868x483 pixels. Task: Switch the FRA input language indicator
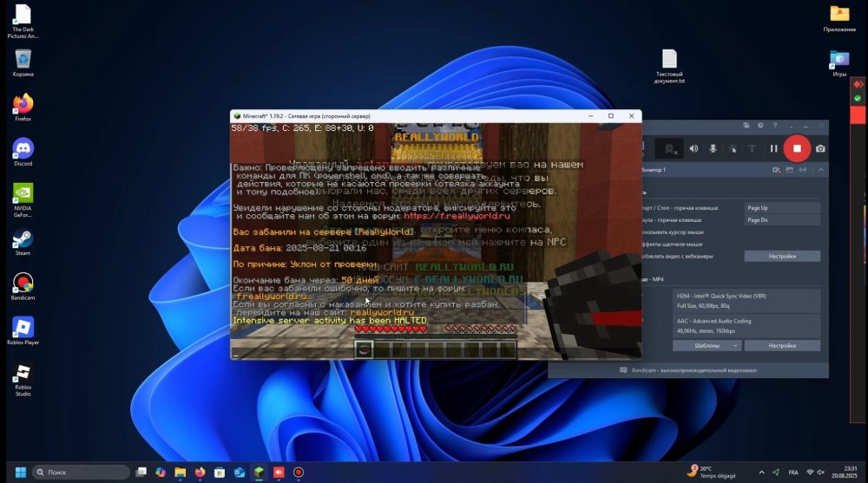click(x=792, y=472)
